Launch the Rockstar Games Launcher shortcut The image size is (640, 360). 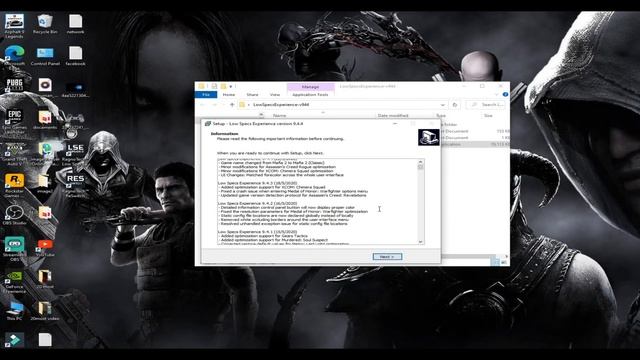(14, 185)
